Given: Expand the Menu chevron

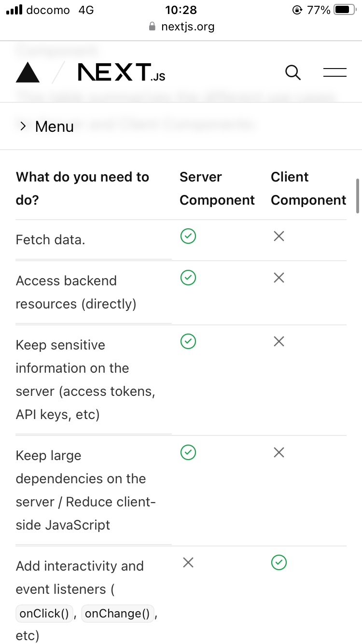Looking at the screenshot, I should coord(23,126).
